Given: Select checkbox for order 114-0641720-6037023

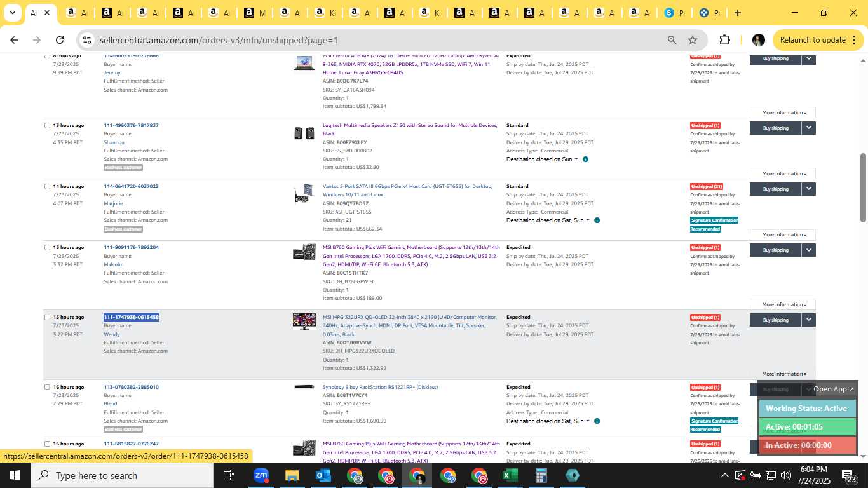Looking at the screenshot, I should 47,186.
